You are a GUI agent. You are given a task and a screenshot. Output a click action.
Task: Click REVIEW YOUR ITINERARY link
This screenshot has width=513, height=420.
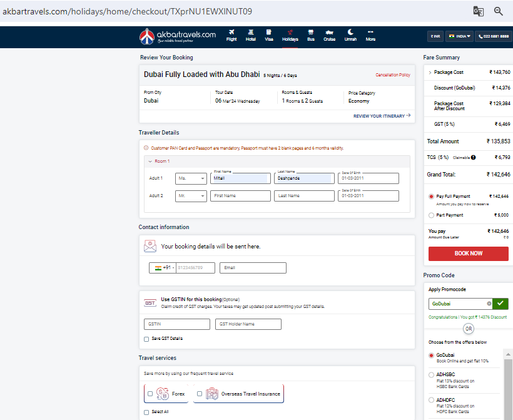click(382, 116)
